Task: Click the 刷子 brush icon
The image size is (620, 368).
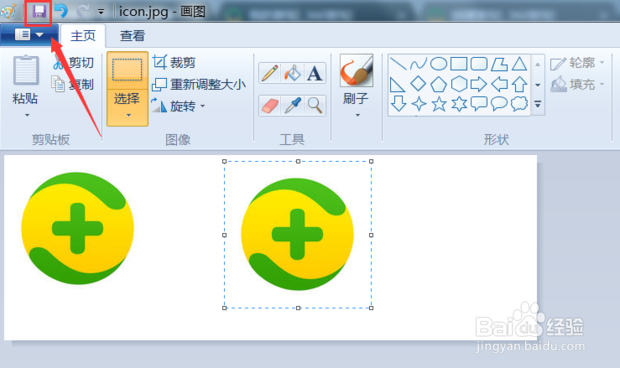Action: [x=356, y=71]
